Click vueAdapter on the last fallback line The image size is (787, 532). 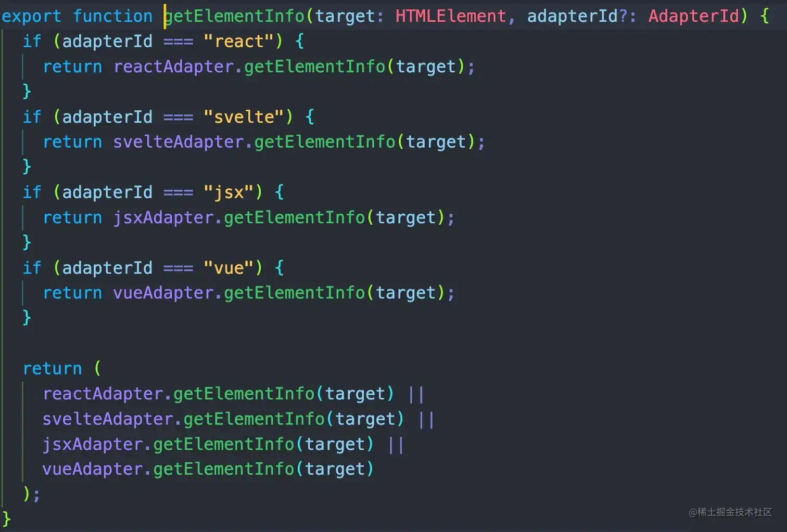pyautogui.click(x=93, y=469)
